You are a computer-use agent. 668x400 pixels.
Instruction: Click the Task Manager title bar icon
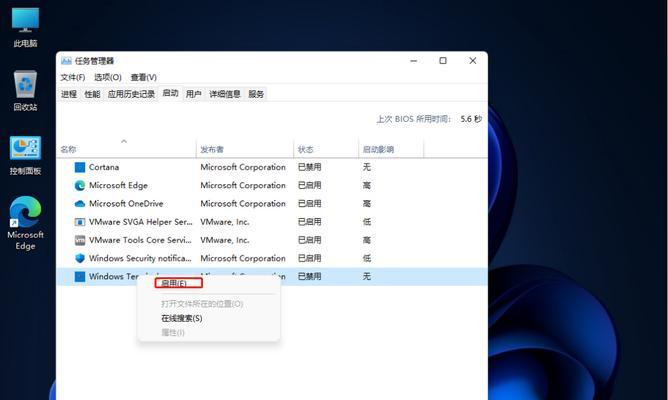(66, 61)
